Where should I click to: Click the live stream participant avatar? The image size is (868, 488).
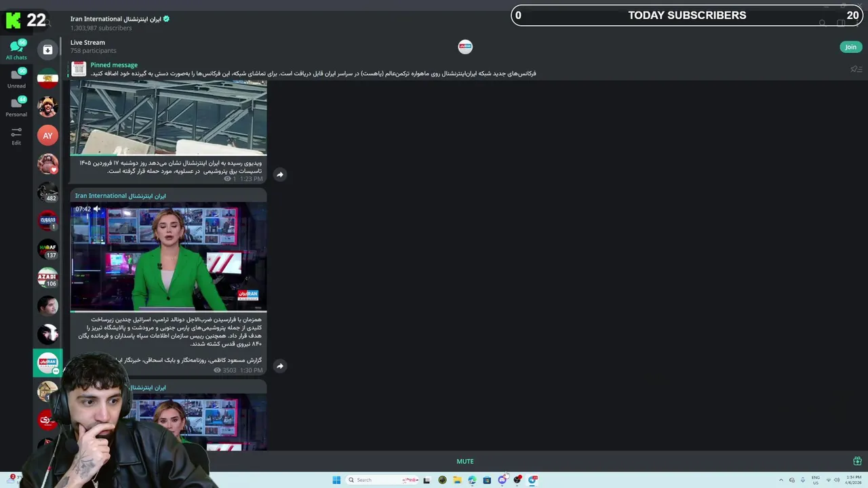tap(465, 47)
